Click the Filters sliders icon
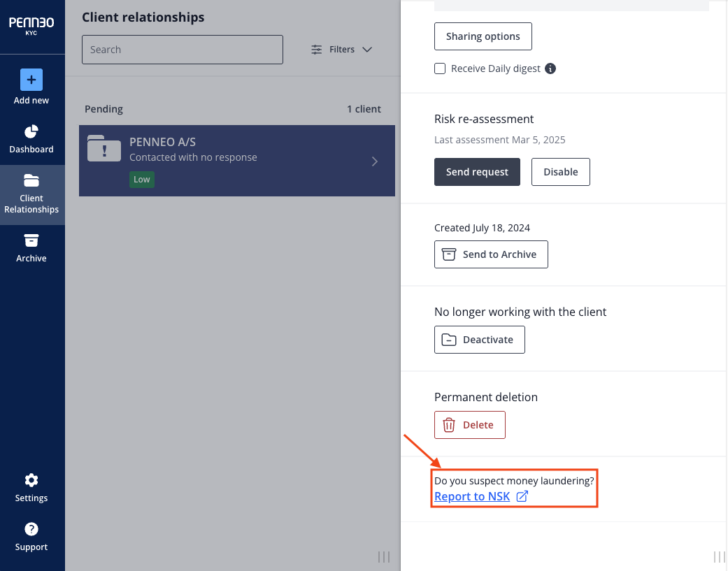This screenshot has height=571, width=728. tap(317, 50)
